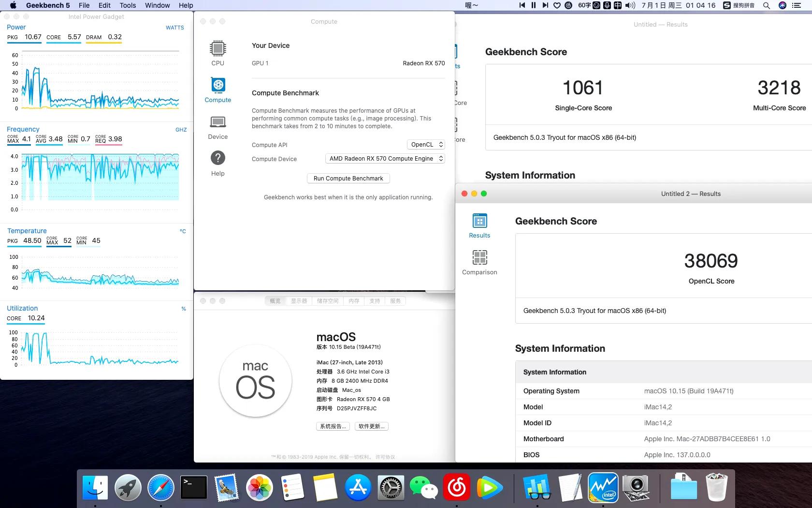
Task: Open Notes from the dock
Action: pyautogui.click(x=325, y=487)
